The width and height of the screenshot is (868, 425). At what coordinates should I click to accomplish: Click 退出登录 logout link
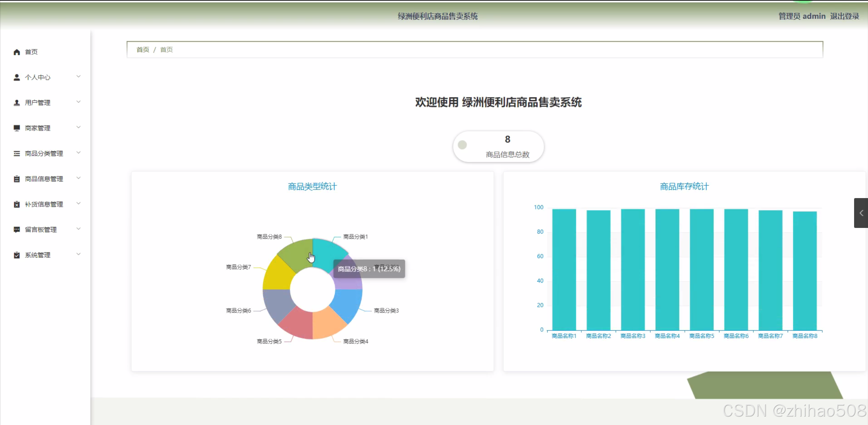(x=844, y=16)
